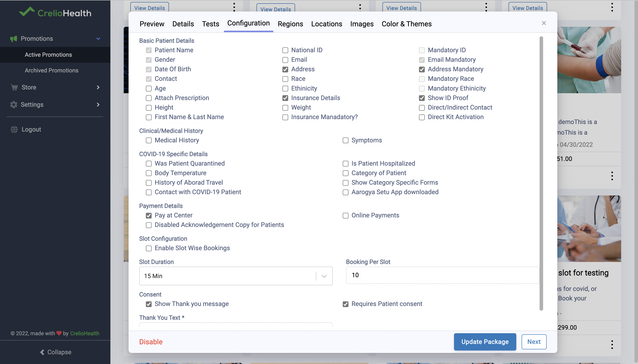This screenshot has height=364, width=638.
Task: Open the Preview tab
Action: (152, 24)
